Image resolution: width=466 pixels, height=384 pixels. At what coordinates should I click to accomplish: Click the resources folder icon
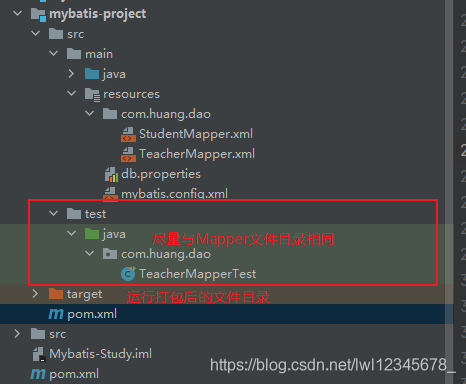92,94
